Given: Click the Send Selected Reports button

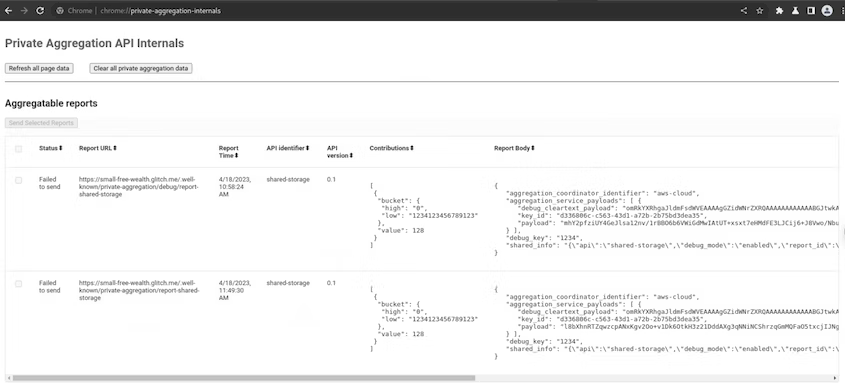Looking at the screenshot, I should 41,123.
